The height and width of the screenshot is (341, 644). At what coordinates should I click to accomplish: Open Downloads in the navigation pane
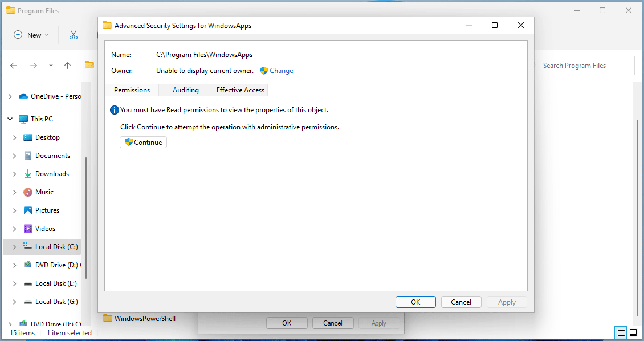(52, 174)
